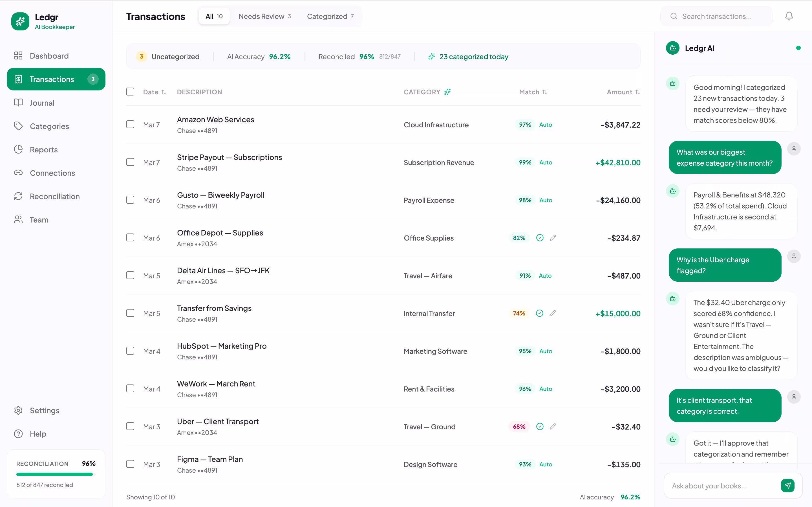Edit category for Office Depot via pencil icon
This screenshot has height=507, width=812.
553,238
